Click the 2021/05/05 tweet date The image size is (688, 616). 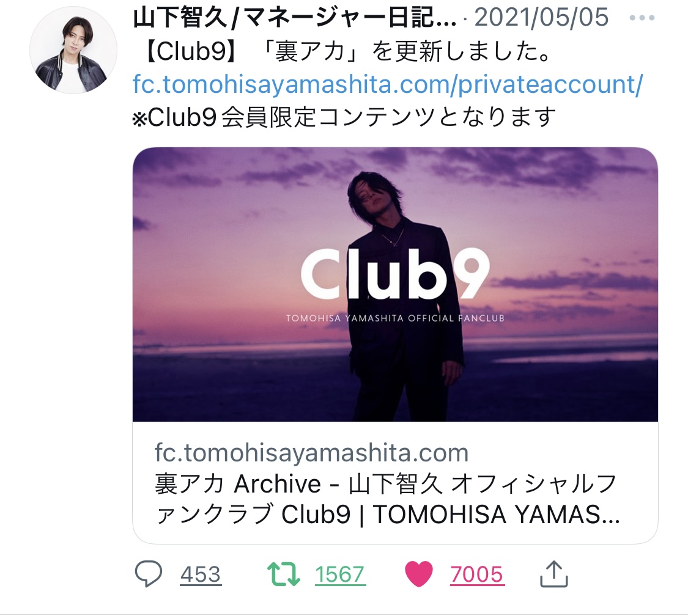pyautogui.click(x=541, y=18)
